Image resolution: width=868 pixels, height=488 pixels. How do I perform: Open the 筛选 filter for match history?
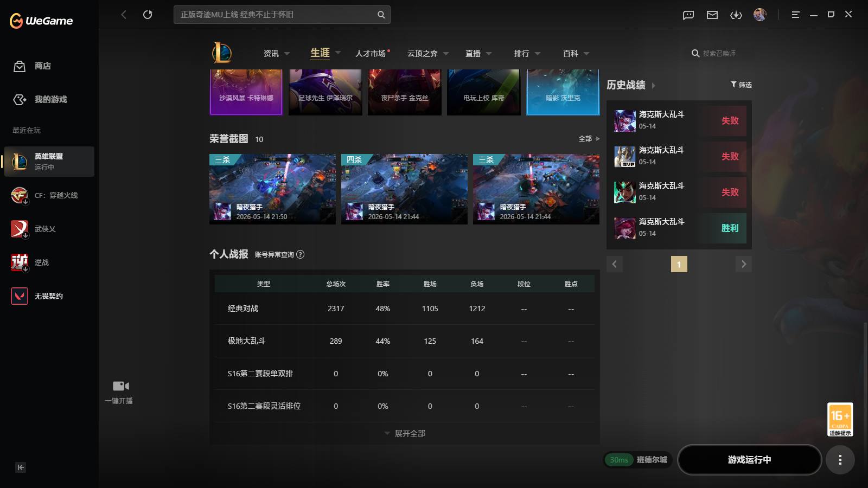tap(741, 85)
